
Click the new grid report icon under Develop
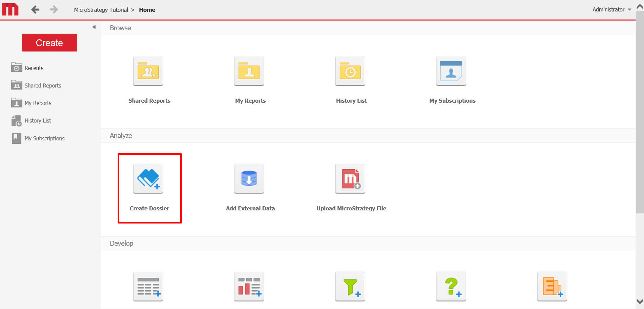click(148, 286)
